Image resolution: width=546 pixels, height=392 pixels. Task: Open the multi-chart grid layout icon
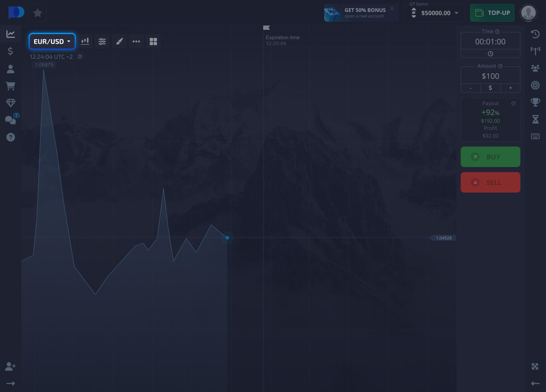[154, 41]
